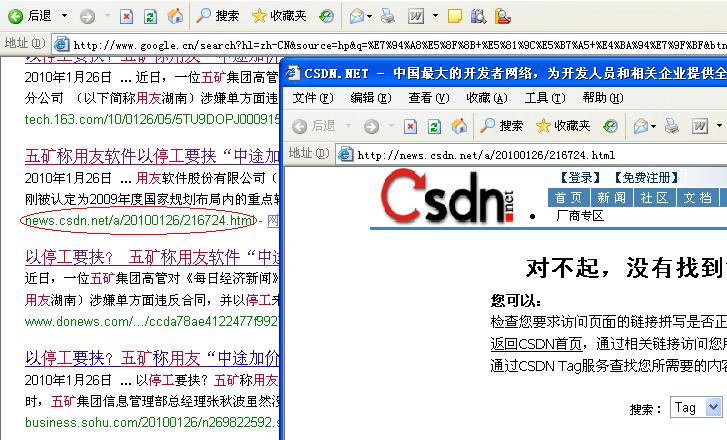727x440 pixels.
Task: Open 查看(V) menu in CSDN window
Action: point(429,98)
